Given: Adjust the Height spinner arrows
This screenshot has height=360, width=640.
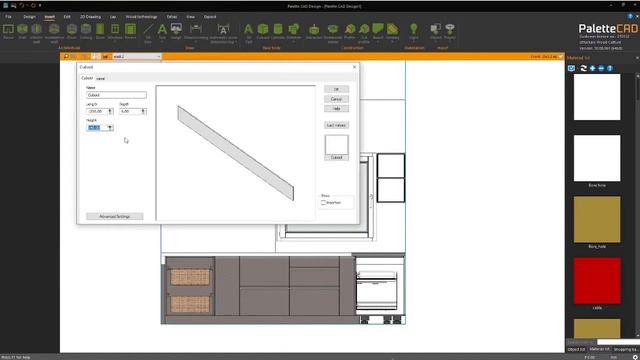Looking at the screenshot, I should point(110,127).
